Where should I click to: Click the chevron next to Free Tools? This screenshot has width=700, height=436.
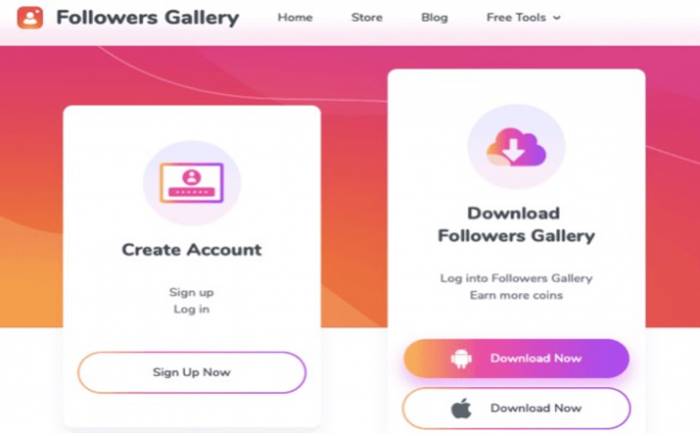pos(556,18)
